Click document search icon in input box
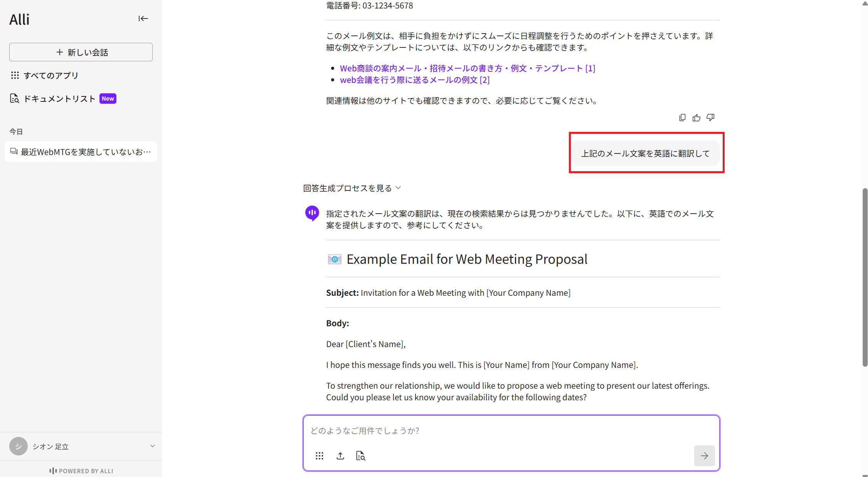 pos(360,456)
